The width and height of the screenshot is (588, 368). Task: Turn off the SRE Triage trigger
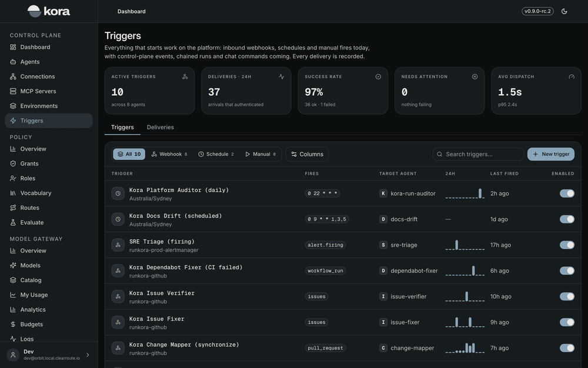(x=567, y=245)
